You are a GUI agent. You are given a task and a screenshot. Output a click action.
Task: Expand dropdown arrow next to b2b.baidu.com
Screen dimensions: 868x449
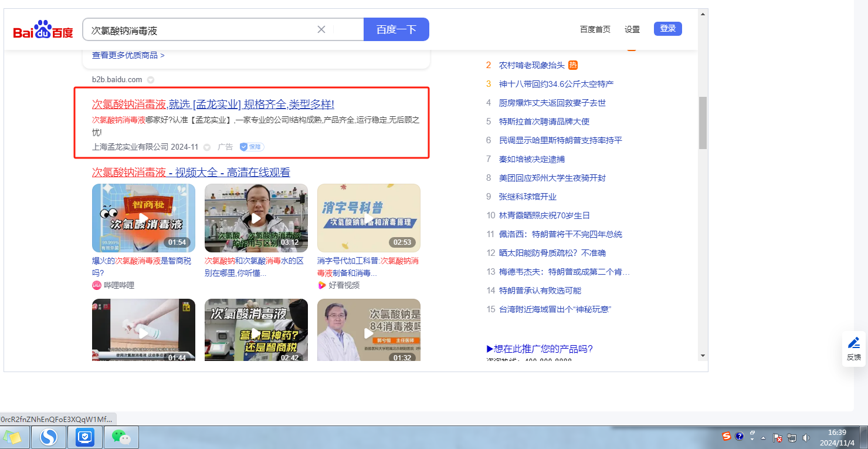pos(151,80)
